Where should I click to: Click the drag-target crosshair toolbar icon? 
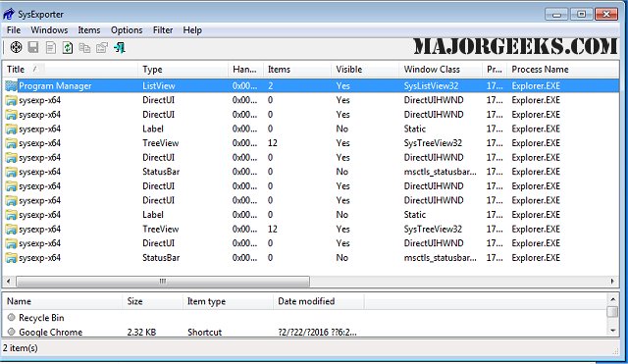point(16,47)
